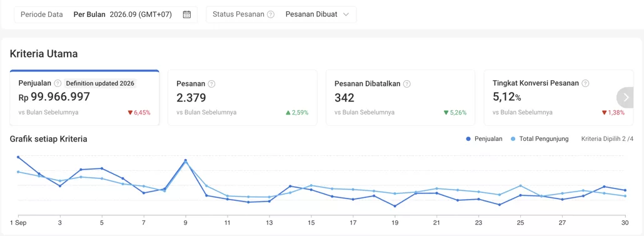Click the 1 Sep axis label
The height and width of the screenshot is (236, 644).
point(18,222)
